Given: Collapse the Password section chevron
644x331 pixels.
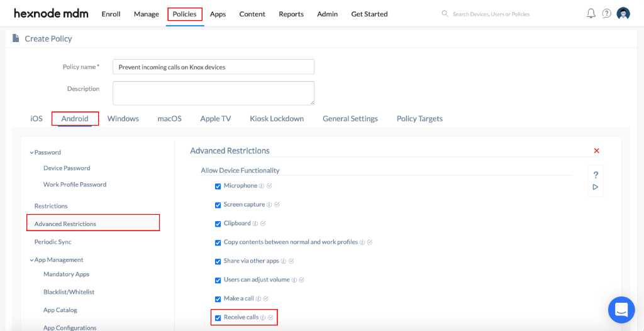Looking at the screenshot, I should [x=31, y=153].
